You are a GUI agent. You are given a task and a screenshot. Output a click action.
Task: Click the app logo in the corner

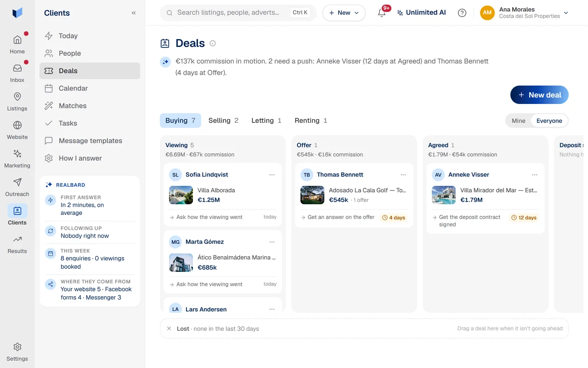(17, 13)
